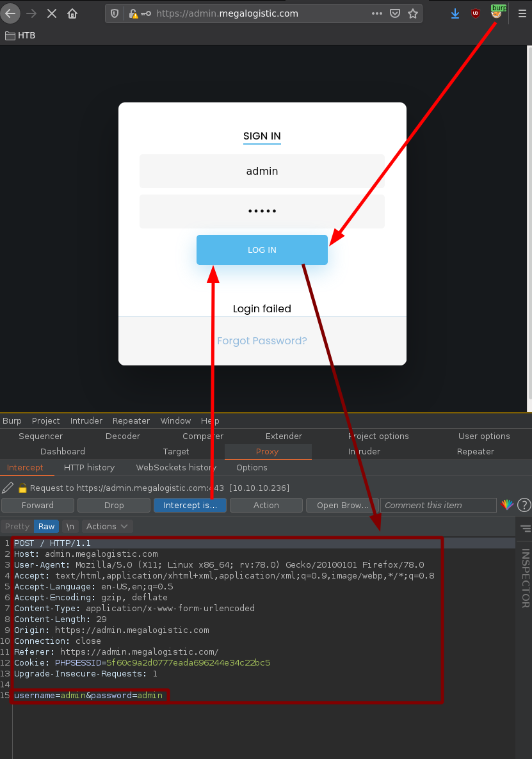The width and height of the screenshot is (532, 759).
Task: Switch to the Decoder tab
Action: coord(123,436)
